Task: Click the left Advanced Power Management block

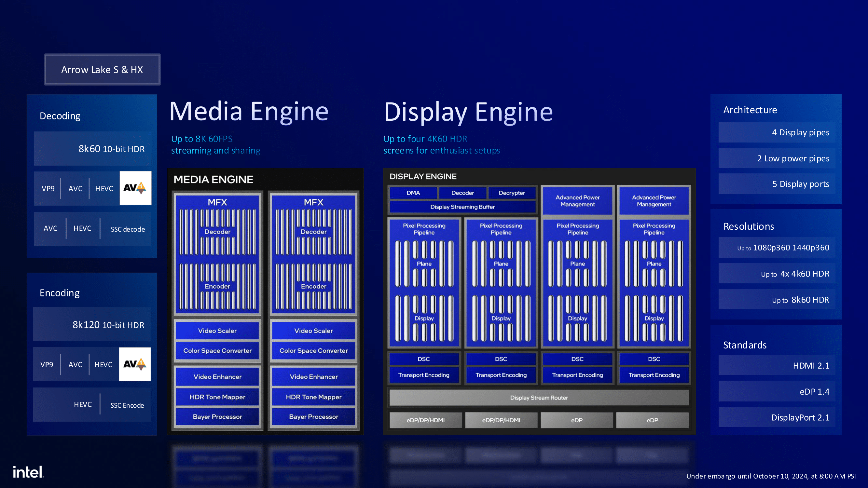Action: click(577, 201)
